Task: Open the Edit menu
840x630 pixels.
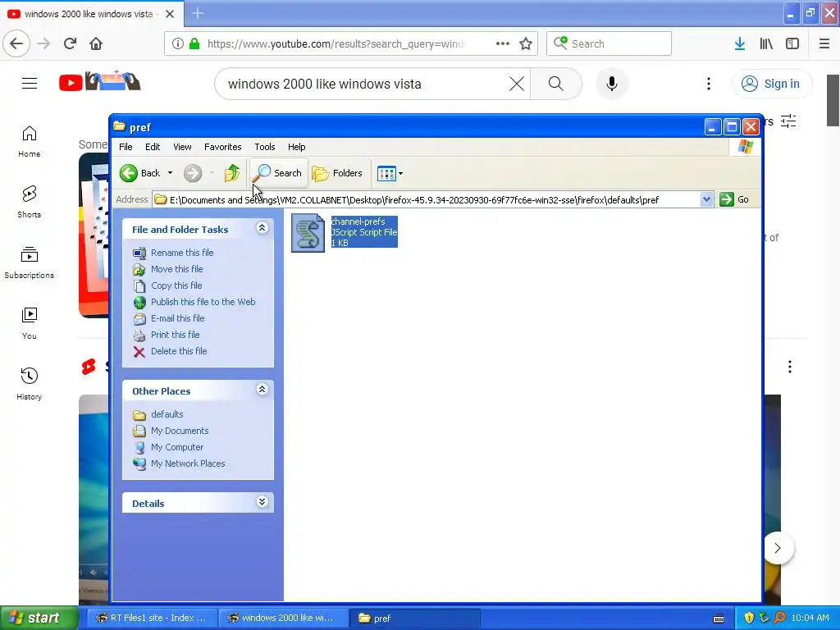Action: click(x=153, y=147)
